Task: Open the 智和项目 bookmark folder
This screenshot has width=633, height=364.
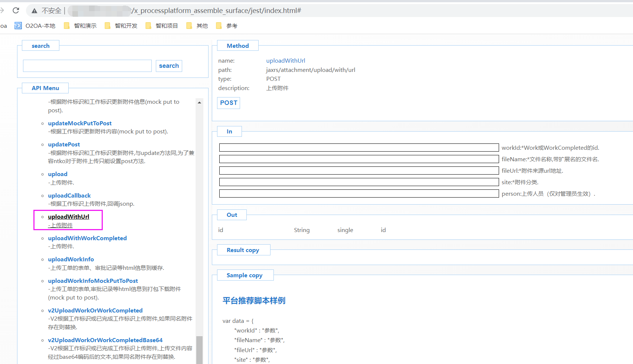Action: (162, 26)
